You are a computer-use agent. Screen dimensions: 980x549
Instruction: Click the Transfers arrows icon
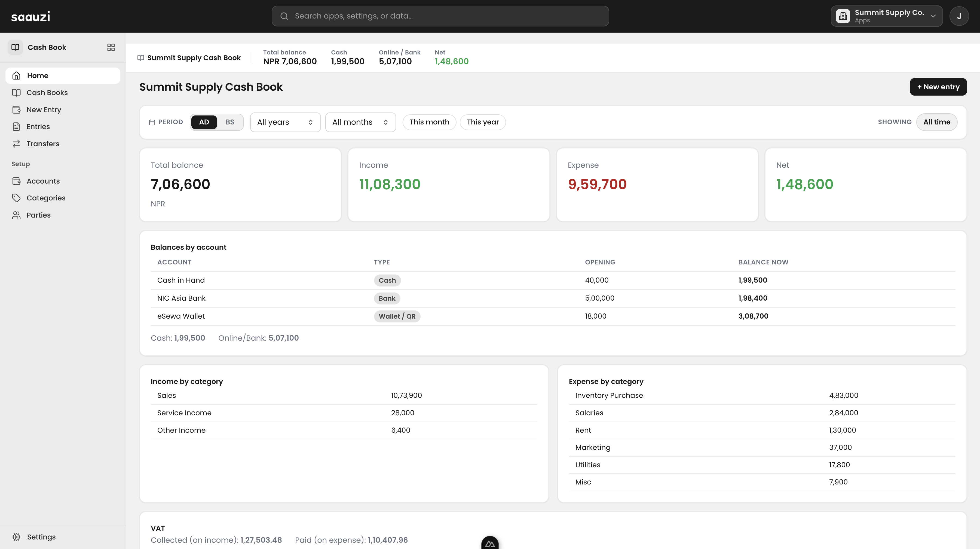pos(16,144)
